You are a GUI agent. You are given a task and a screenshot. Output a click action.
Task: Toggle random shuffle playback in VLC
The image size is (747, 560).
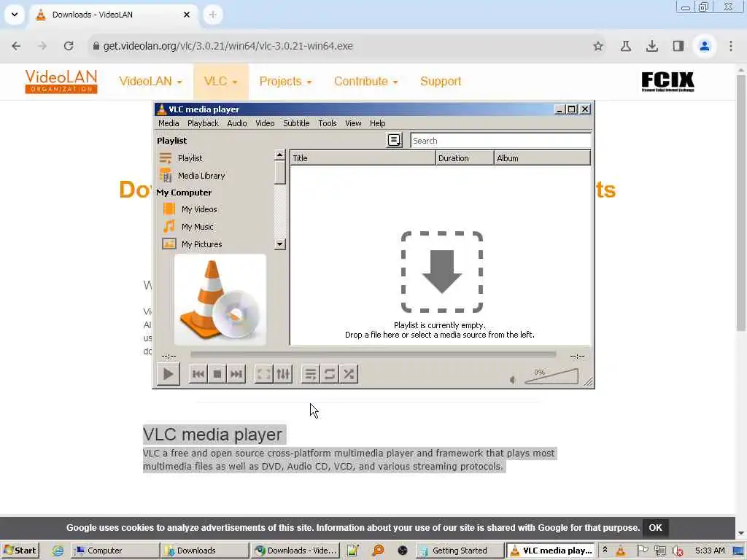pos(349,374)
